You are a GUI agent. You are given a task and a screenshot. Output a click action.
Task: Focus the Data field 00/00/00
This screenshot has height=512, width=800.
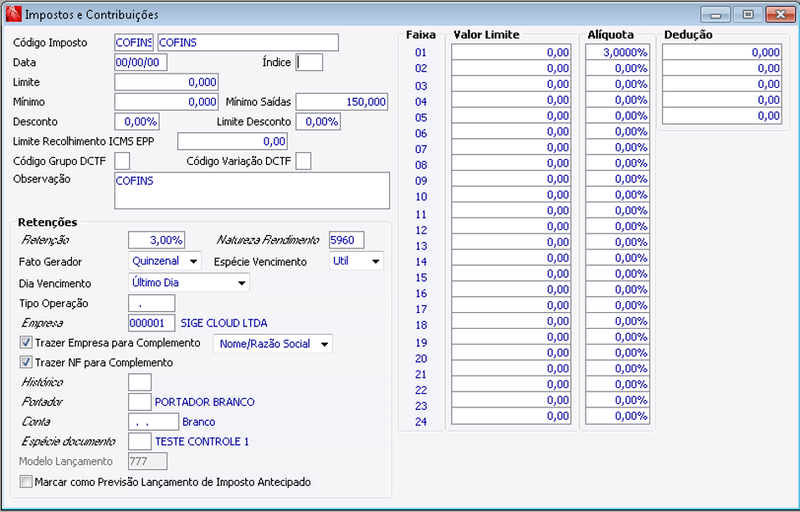(x=141, y=62)
